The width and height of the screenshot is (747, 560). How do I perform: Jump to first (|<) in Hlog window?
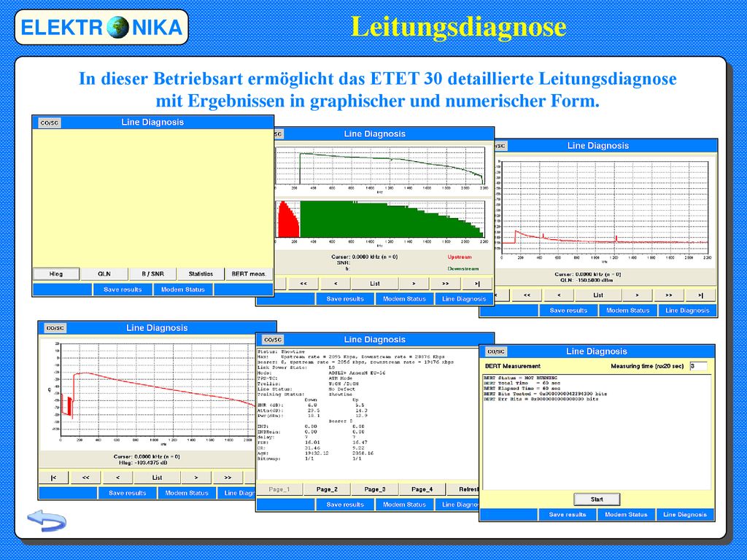click(x=53, y=478)
